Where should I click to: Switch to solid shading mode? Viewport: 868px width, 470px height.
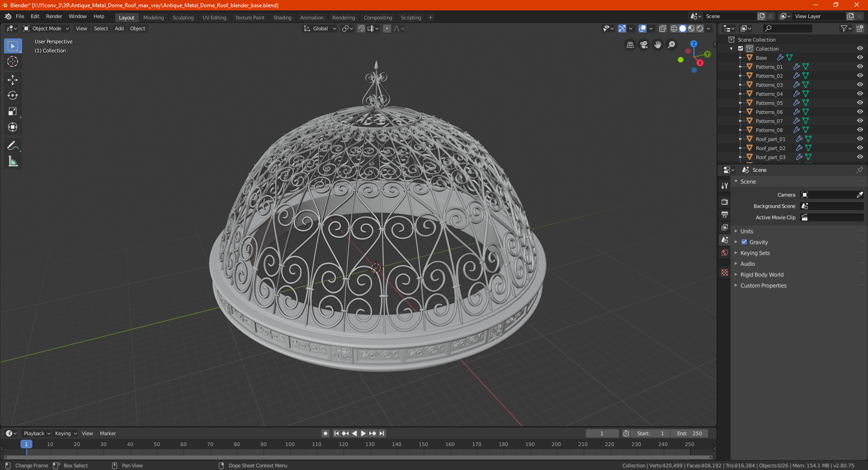coord(683,28)
